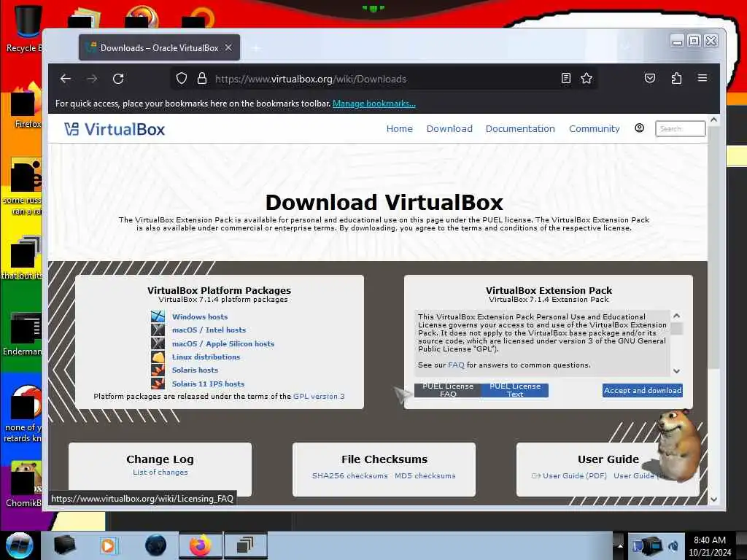Click the greyed-out forward arrow button
747x560 pixels.
coord(92,79)
